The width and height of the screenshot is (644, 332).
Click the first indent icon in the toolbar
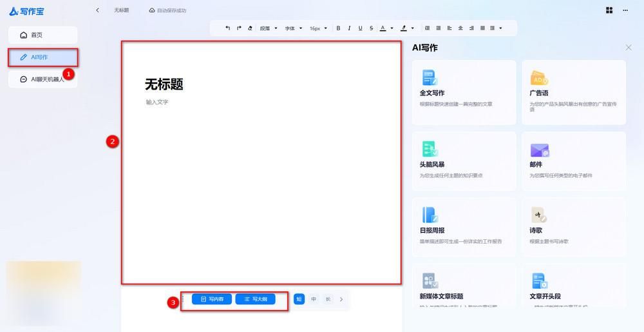(427, 28)
